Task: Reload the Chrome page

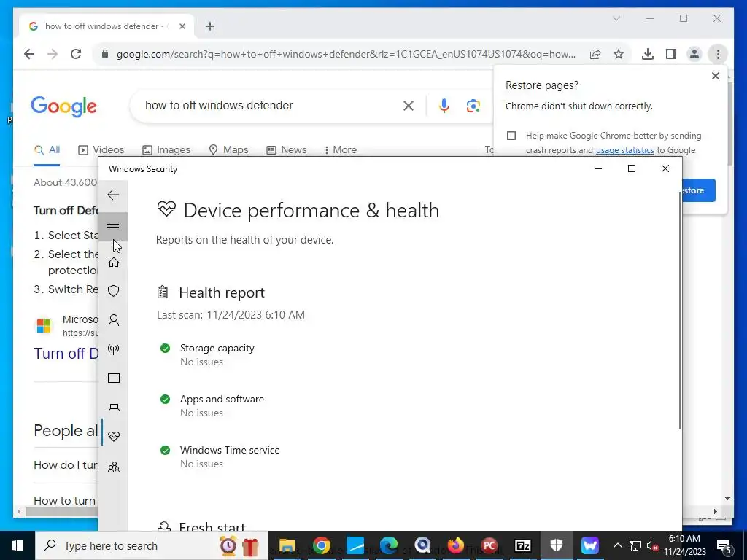Action: (76, 54)
